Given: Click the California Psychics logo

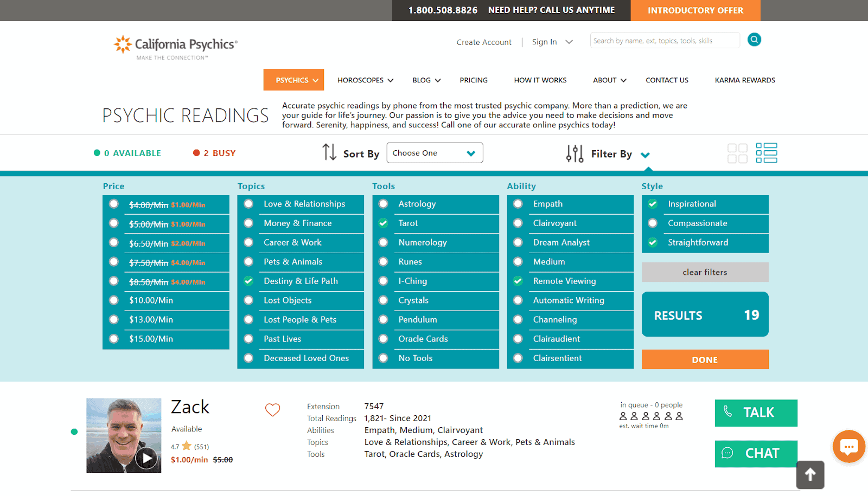Looking at the screenshot, I should pos(175,47).
